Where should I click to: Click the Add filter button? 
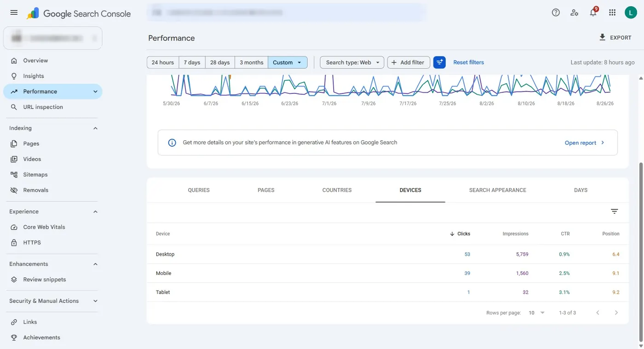coord(408,62)
